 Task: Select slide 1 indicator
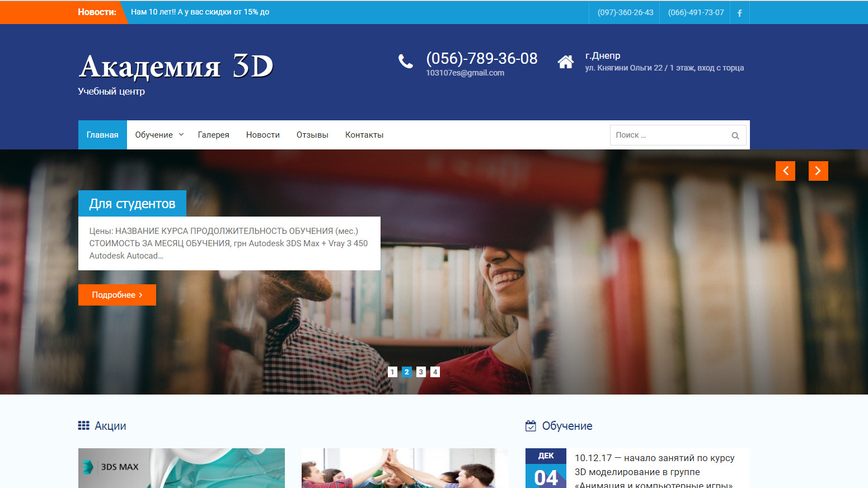coord(392,372)
